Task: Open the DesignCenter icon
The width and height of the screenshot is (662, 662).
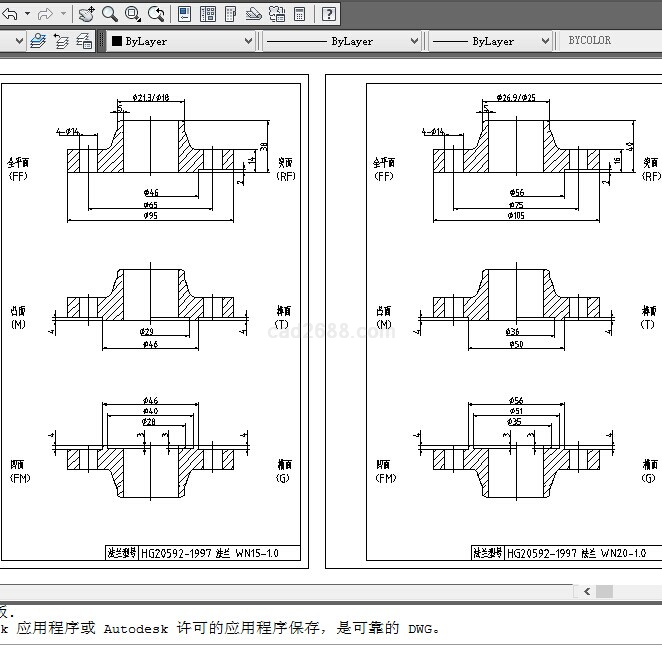Action: [208, 14]
